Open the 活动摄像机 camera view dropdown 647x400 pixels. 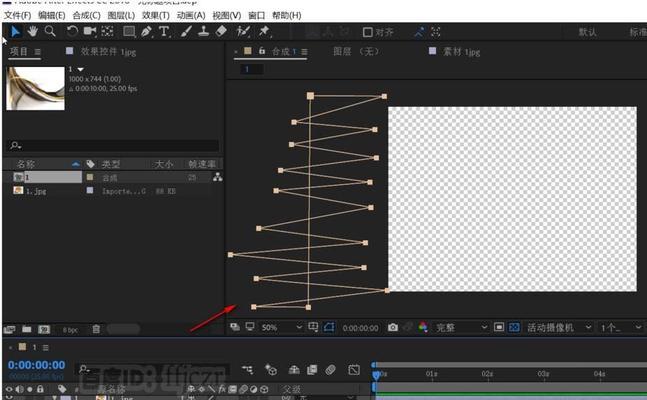(x=559, y=327)
